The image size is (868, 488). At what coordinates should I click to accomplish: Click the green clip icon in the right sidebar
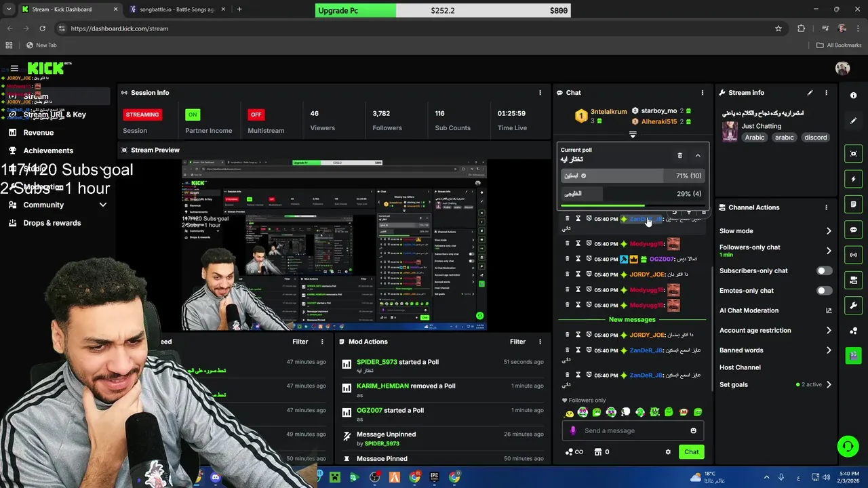pos(853,355)
